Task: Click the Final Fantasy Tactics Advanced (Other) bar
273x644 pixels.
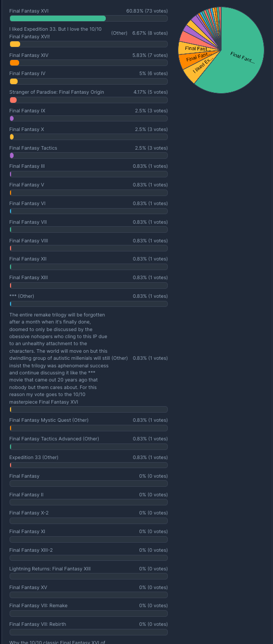Action: pos(89,446)
